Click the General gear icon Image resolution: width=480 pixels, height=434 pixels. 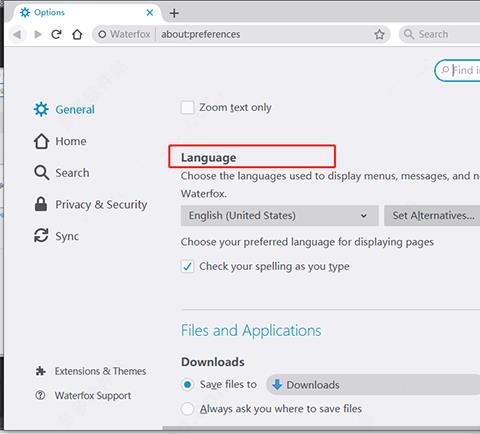click(x=41, y=109)
